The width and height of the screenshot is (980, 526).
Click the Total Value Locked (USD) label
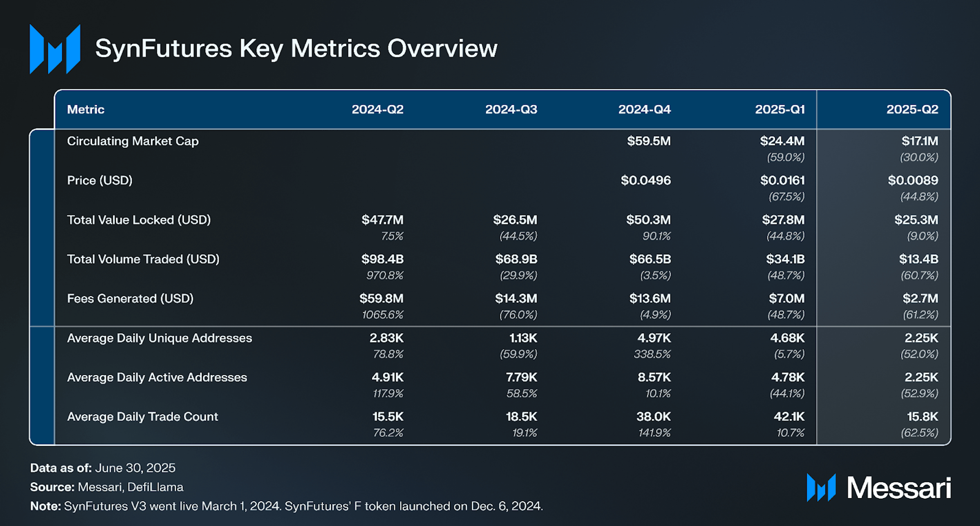139,220
